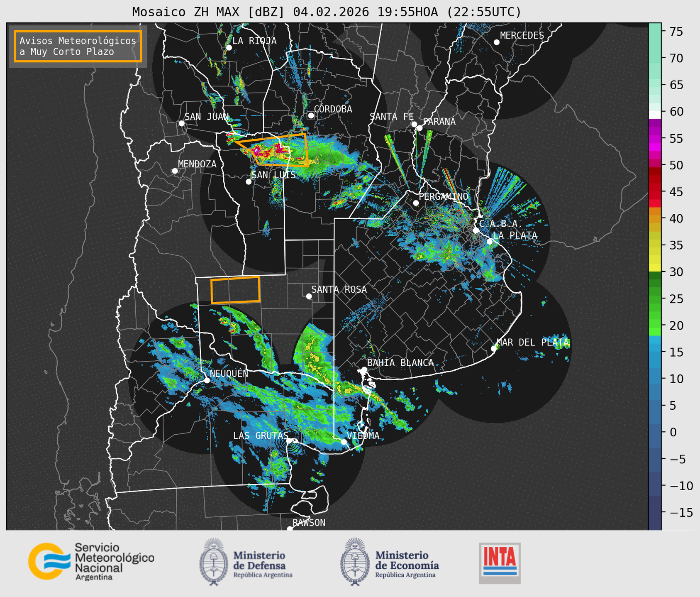
Task: Click the orange warning rectangle west of Santa Rosa
Action: pyautogui.click(x=235, y=290)
